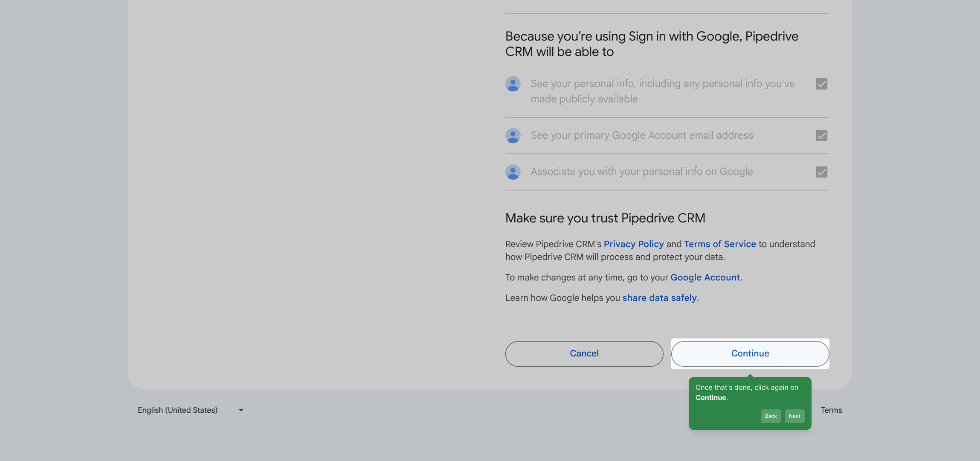Click the 'See your personal info, including' description text
The height and width of the screenshot is (461, 980).
pos(663,91)
